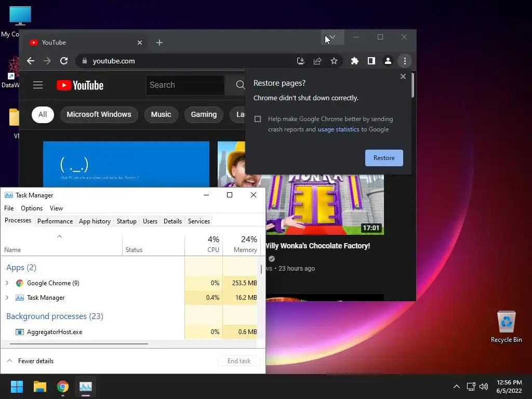Viewport: 532px width, 399px height.
Task: Collapse with Fewer details chevron
Action: 10,361
